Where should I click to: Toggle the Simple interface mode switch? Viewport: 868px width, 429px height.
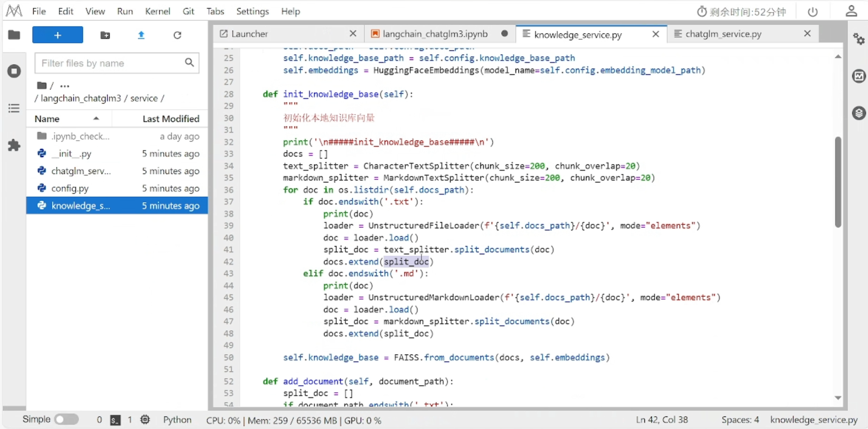pyautogui.click(x=66, y=419)
